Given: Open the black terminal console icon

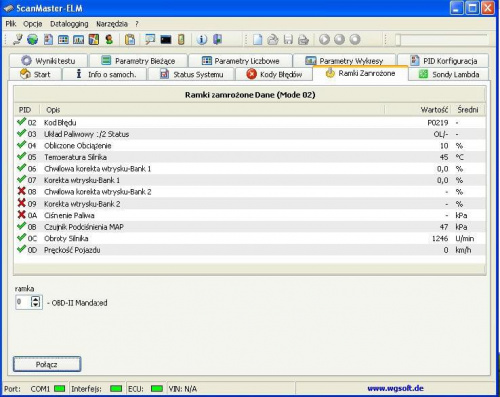Looking at the screenshot, I should click(x=166, y=39).
